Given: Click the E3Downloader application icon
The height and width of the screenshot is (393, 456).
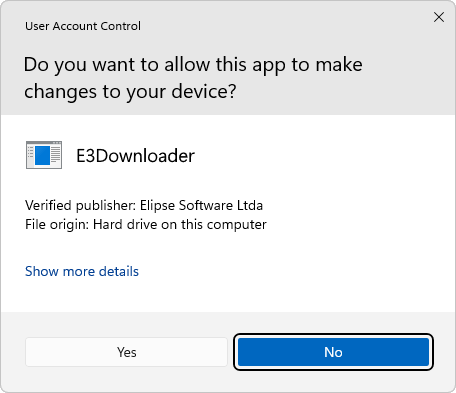Looking at the screenshot, I should click(x=44, y=155).
